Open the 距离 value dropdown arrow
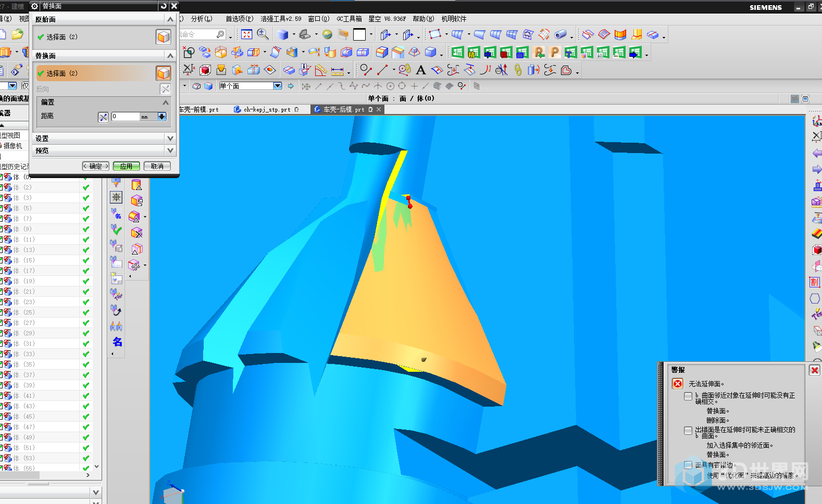 pos(162,117)
